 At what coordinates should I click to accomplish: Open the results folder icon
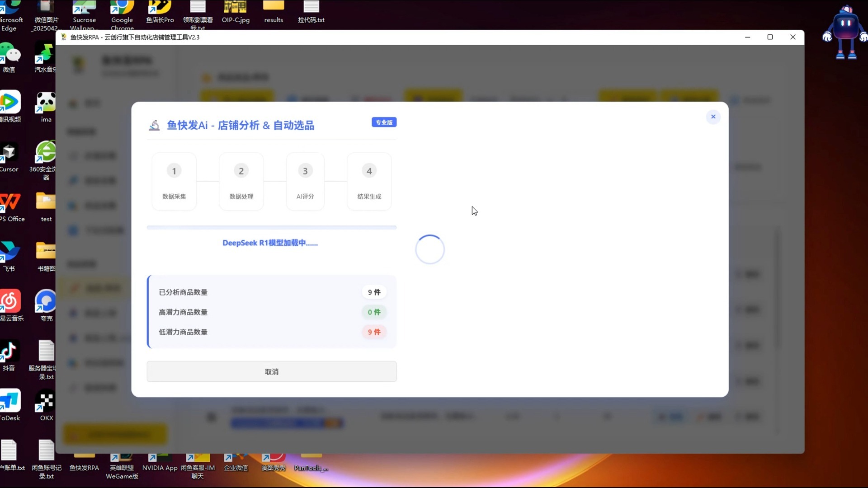pyautogui.click(x=274, y=12)
